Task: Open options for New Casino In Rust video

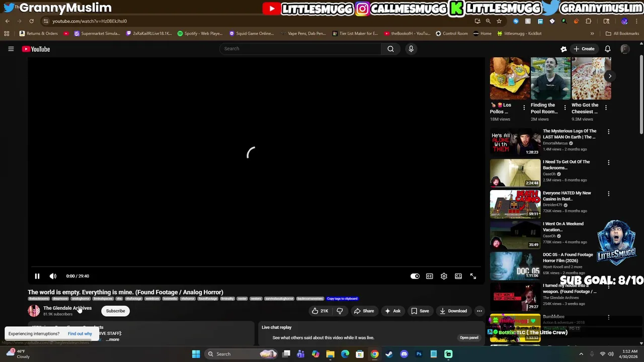Action: coord(608,194)
